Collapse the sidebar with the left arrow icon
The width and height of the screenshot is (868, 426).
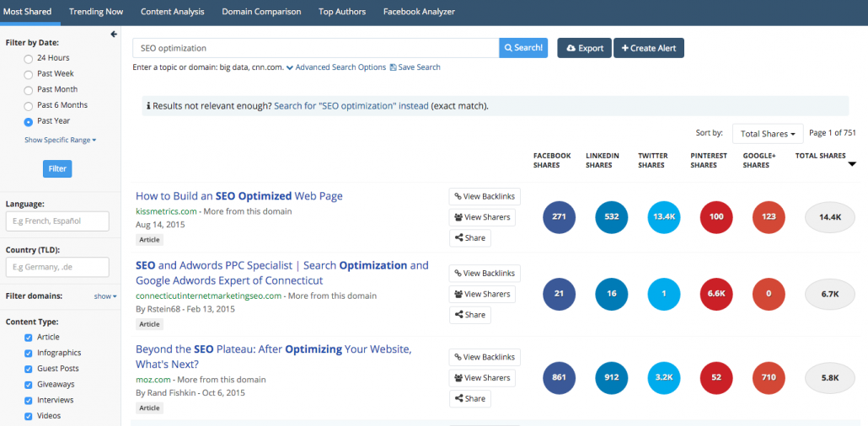tap(114, 35)
